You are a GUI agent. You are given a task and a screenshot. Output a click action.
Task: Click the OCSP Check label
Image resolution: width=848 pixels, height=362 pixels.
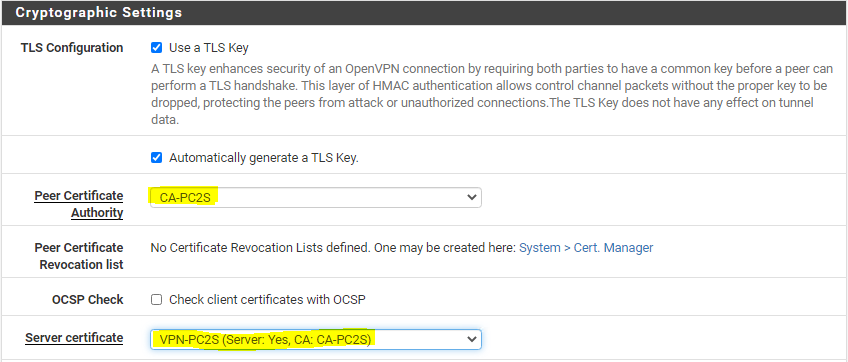tap(88, 300)
